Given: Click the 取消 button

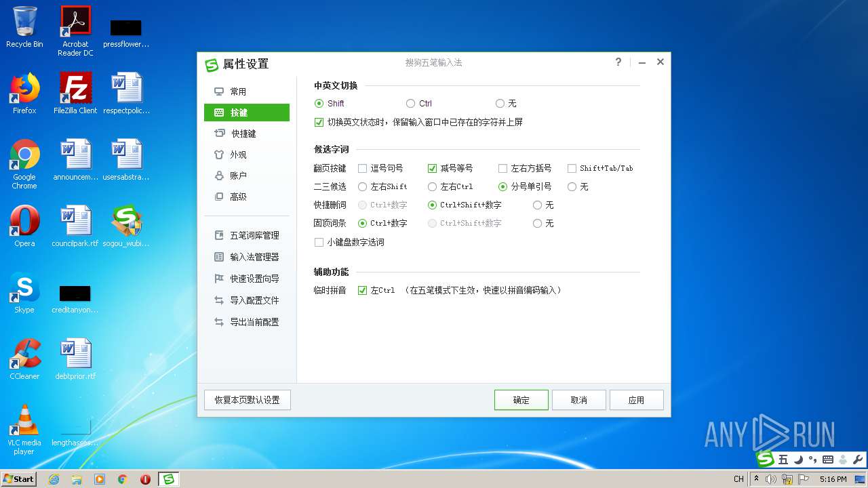Looking at the screenshot, I should pos(579,400).
